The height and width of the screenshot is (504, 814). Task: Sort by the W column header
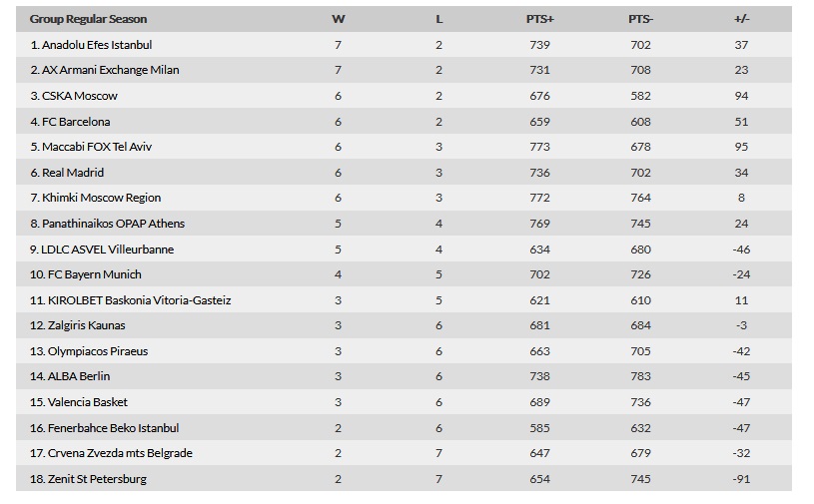click(338, 19)
